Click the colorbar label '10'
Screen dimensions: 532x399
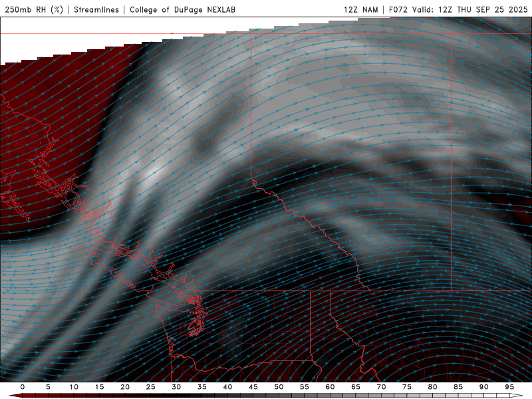(74, 387)
